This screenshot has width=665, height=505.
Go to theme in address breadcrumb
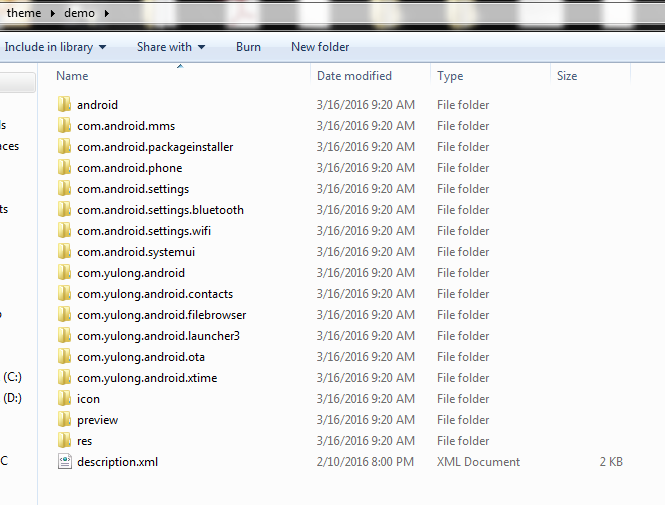coord(24,13)
